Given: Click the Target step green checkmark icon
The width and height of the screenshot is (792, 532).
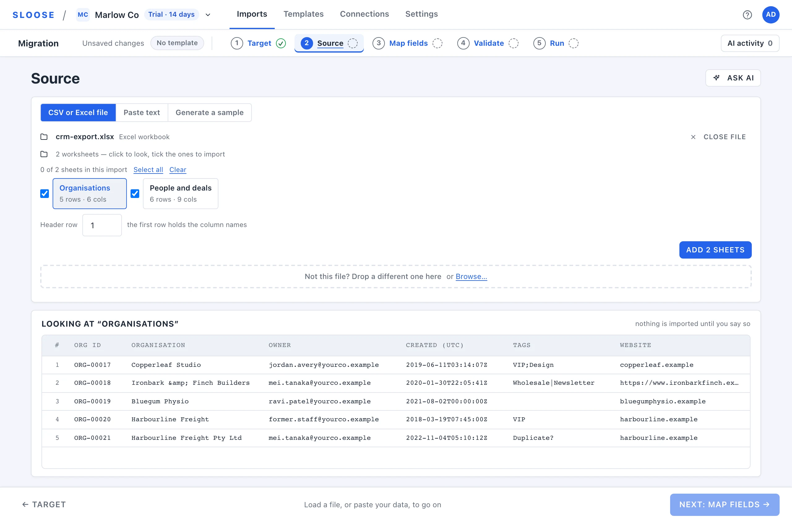Looking at the screenshot, I should pos(281,43).
